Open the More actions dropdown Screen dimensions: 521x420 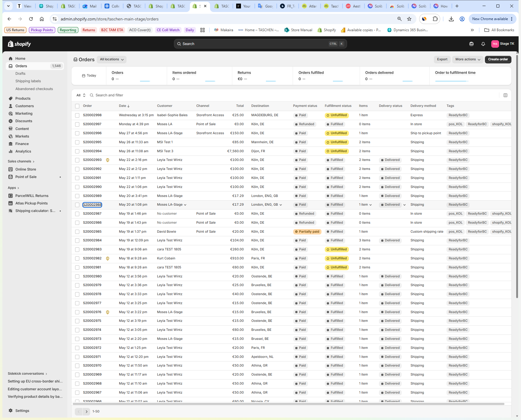point(468,59)
